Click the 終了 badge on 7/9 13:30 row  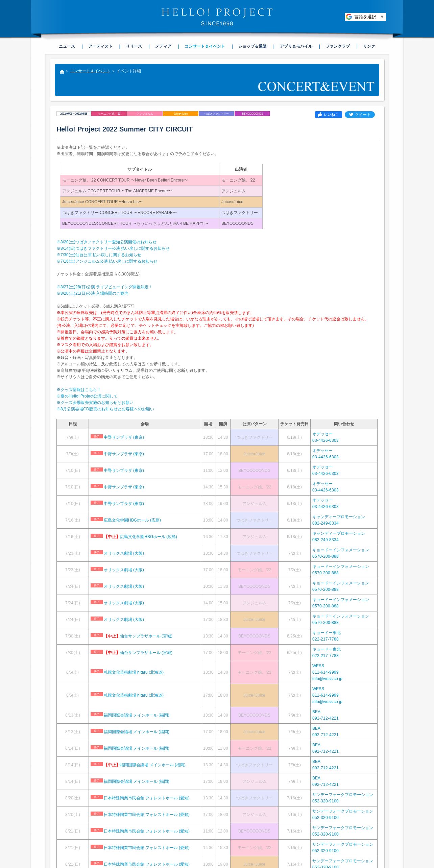pyautogui.click(x=96, y=436)
